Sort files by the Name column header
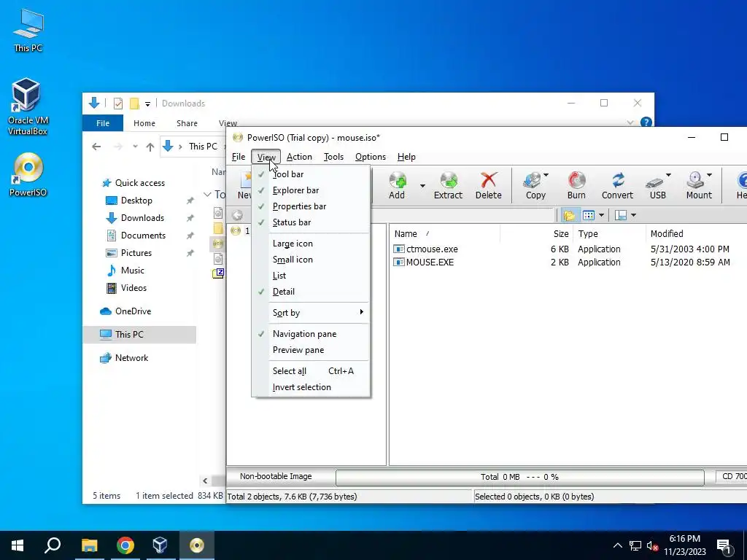 pyautogui.click(x=445, y=234)
